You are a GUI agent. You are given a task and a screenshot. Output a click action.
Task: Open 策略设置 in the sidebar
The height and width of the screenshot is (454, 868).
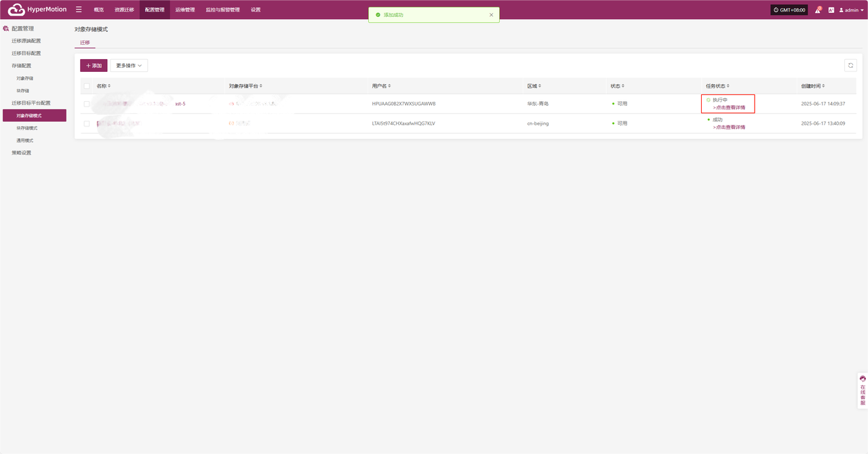point(22,153)
